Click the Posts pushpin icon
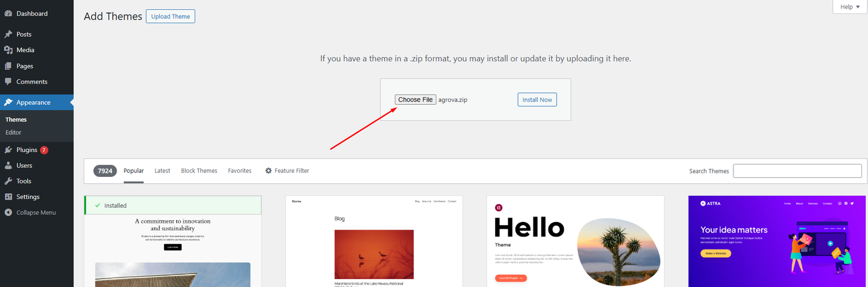The height and width of the screenshot is (287, 868). 8,34
